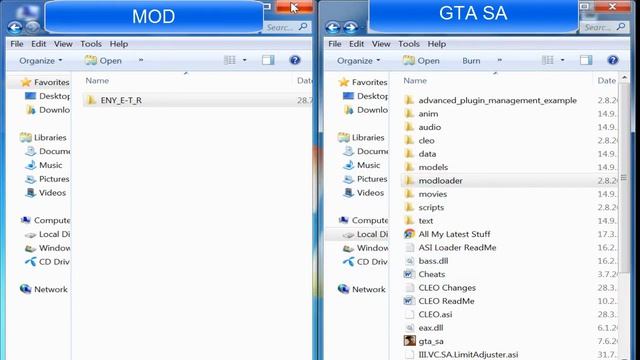Show more toolbar commands in MOD window
Screen dimensions: 640x360
[x=141, y=60]
